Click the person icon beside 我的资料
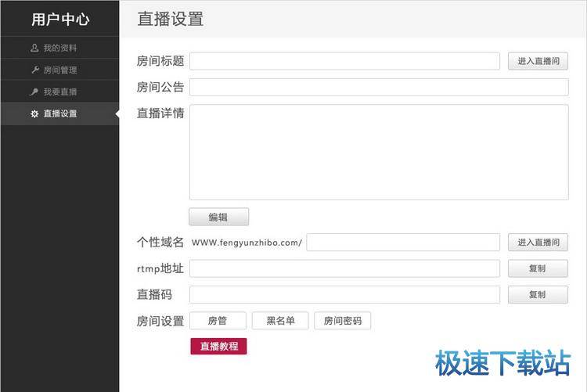The image size is (587, 392). coord(34,48)
